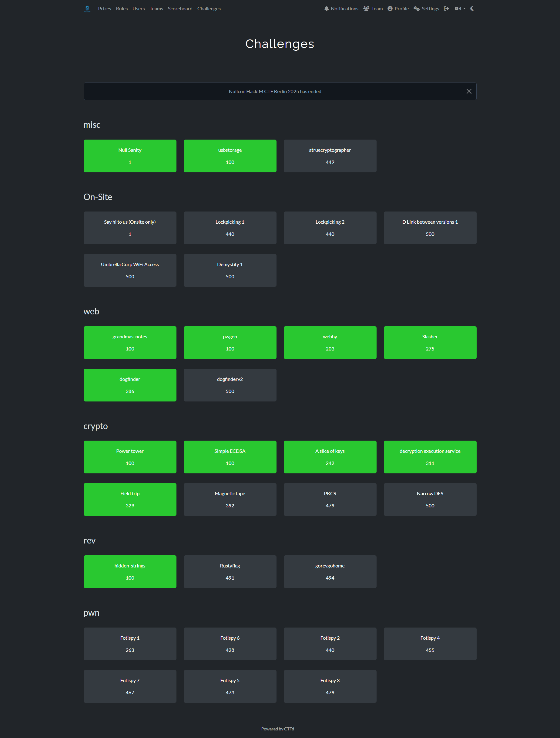Open the Challenges nav link

coord(209,9)
